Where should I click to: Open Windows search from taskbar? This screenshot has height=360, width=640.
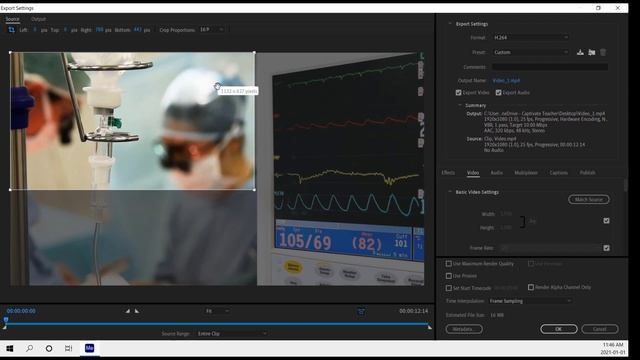pos(29,348)
